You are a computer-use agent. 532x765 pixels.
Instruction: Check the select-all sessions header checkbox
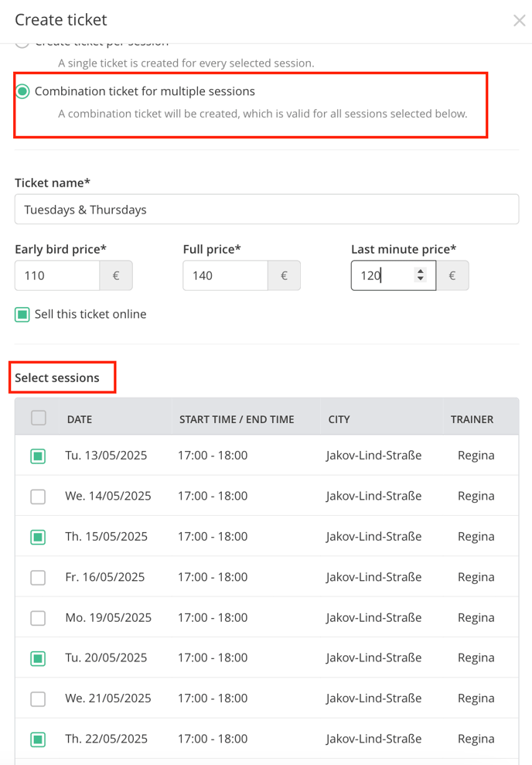point(38,418)
